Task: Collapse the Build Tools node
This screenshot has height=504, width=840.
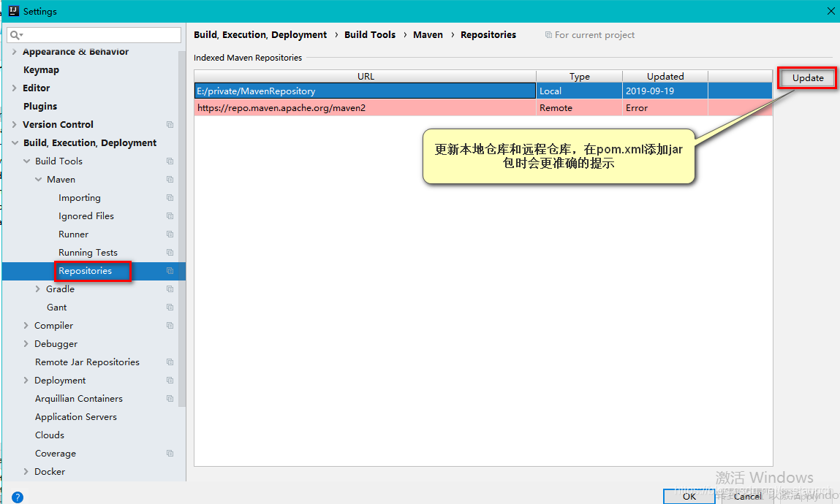Action: [x=26, y=161]
